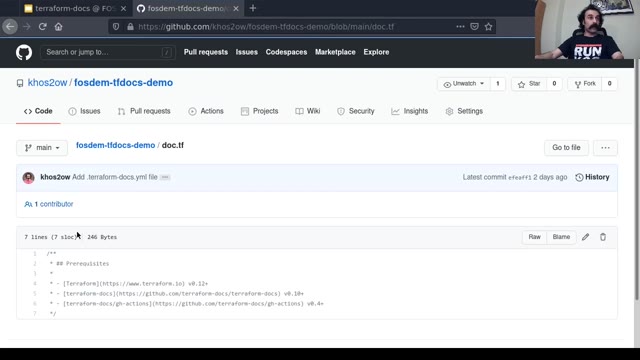Open the page actions ellipsis in address bar
The height and width of the screenshot is (360, 640).
(460, 27)
